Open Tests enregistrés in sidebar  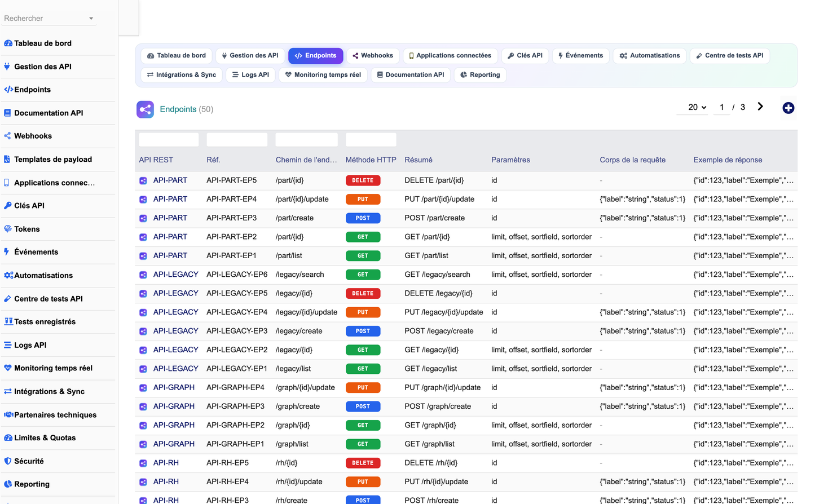tap(45, 322)
